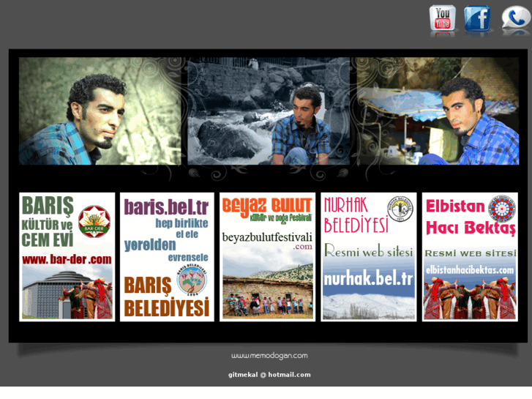Image resolution: width=532 pixels, height=399 pixels.
Task: Click the phone contact icon
Action: pos(515,19)
